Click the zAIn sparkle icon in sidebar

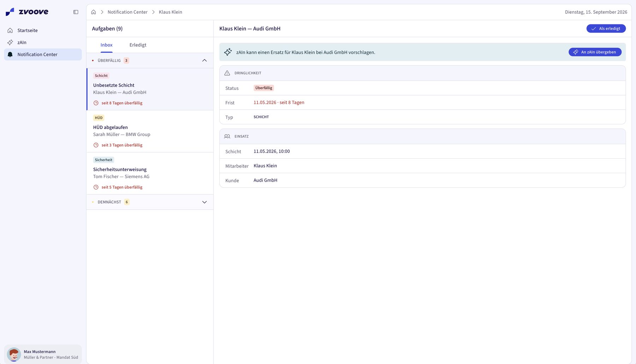[x=10, y=42]
